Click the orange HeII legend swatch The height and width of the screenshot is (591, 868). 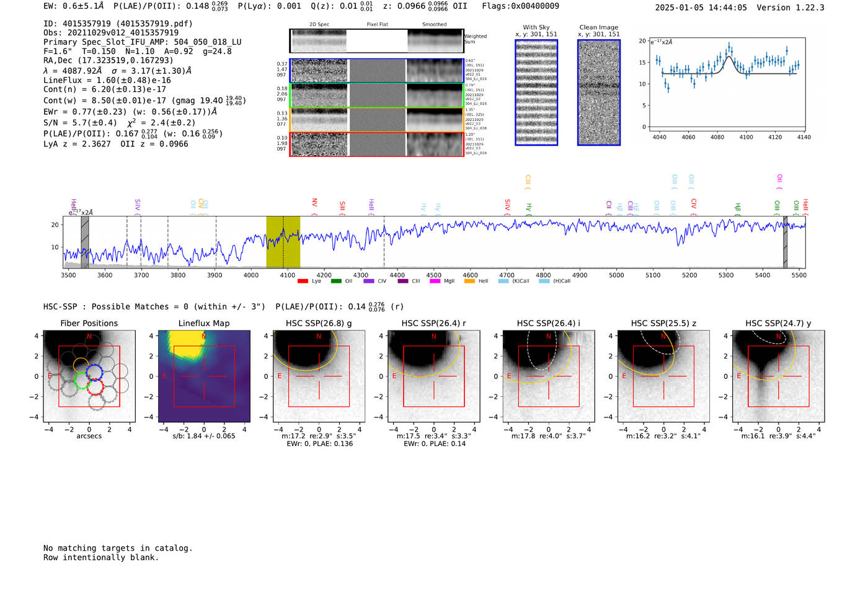pyautogui.click(x=469, y=282)
